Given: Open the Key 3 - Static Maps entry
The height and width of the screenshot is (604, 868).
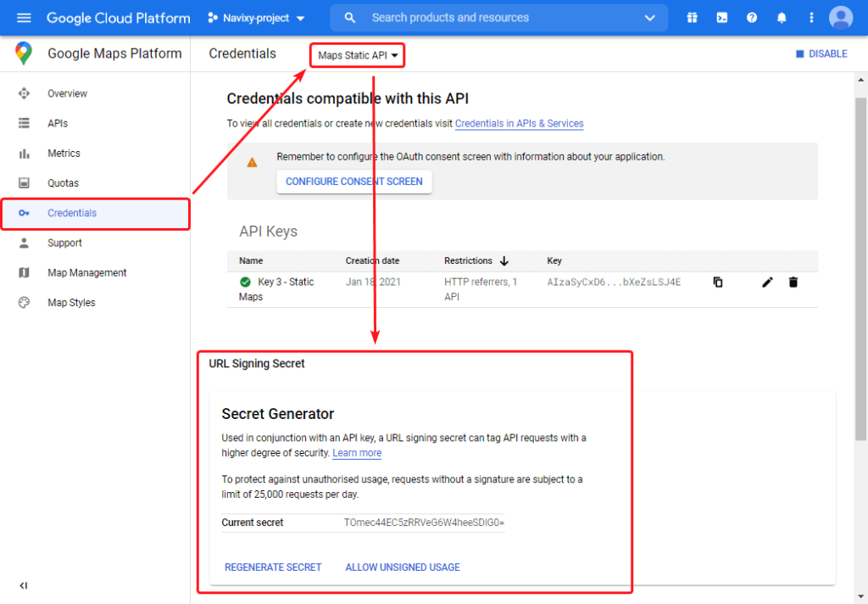Looking at the screenshot, I should [276, 289].
